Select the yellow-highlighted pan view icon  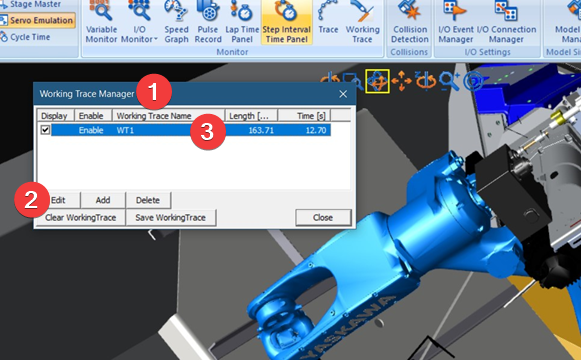point(377,81)
